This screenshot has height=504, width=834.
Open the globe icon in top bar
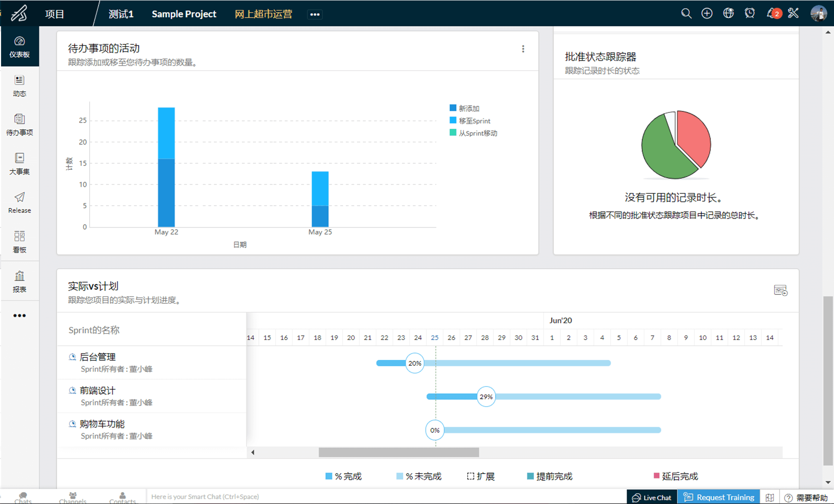pos(729,14)
